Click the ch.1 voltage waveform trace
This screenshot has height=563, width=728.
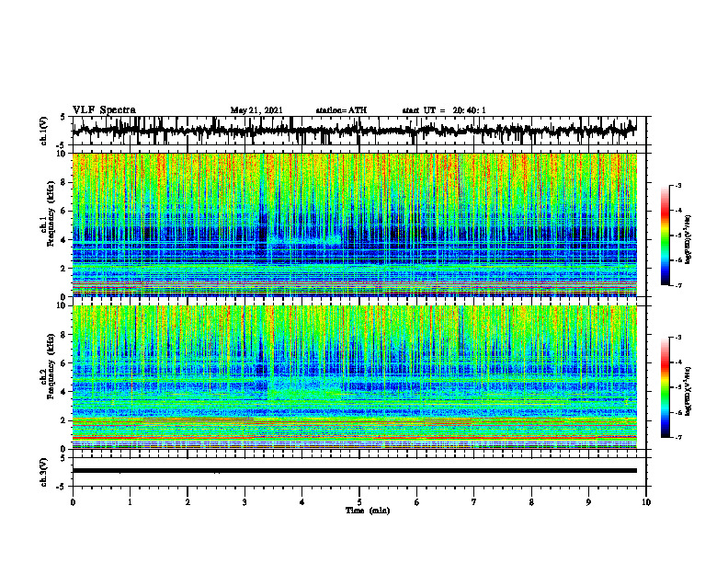pos(354,131)
